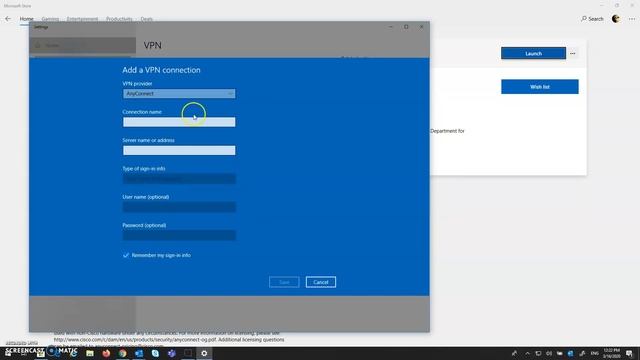Click the ENG language indicator in tray
This screenshot has width=640, height=360.
coord(595,353)
